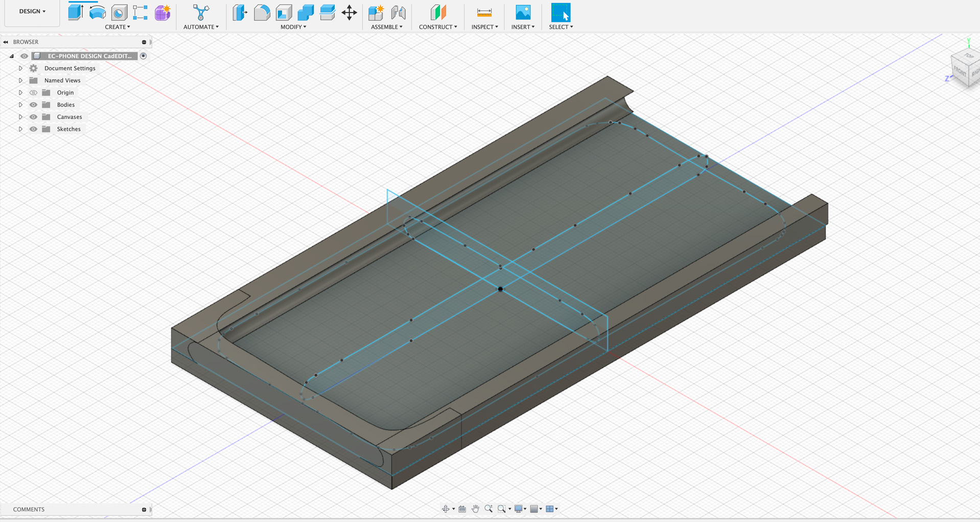The image size is (980, 522).
Task: Toggle visibility of Origin folder
Action: pyautogui.click(x=33, y=93)
